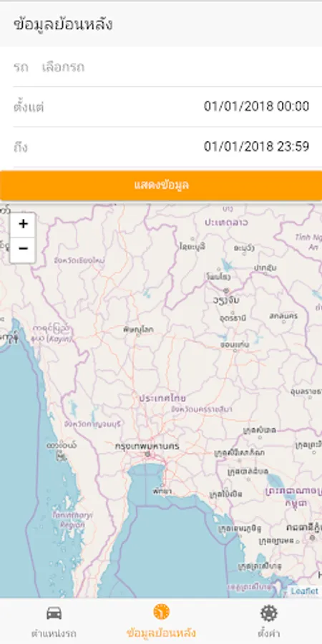Tap the car icon in bottom navigation
Viewport: 322px width, 644px height.
click(54, 613)
